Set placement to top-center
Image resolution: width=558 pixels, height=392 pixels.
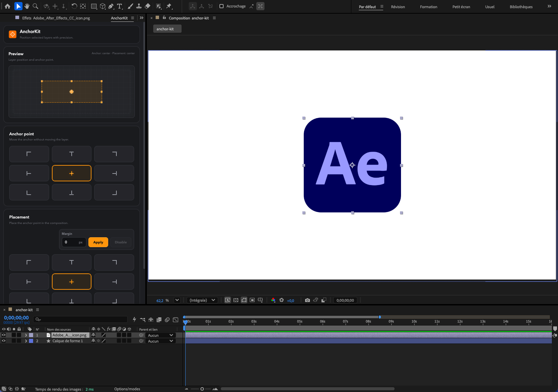72,262
